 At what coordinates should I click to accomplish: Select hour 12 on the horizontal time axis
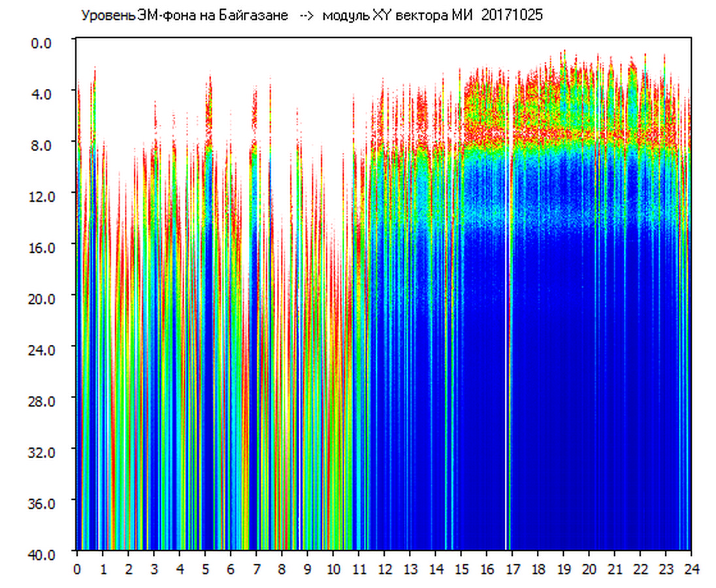[384, 569]
